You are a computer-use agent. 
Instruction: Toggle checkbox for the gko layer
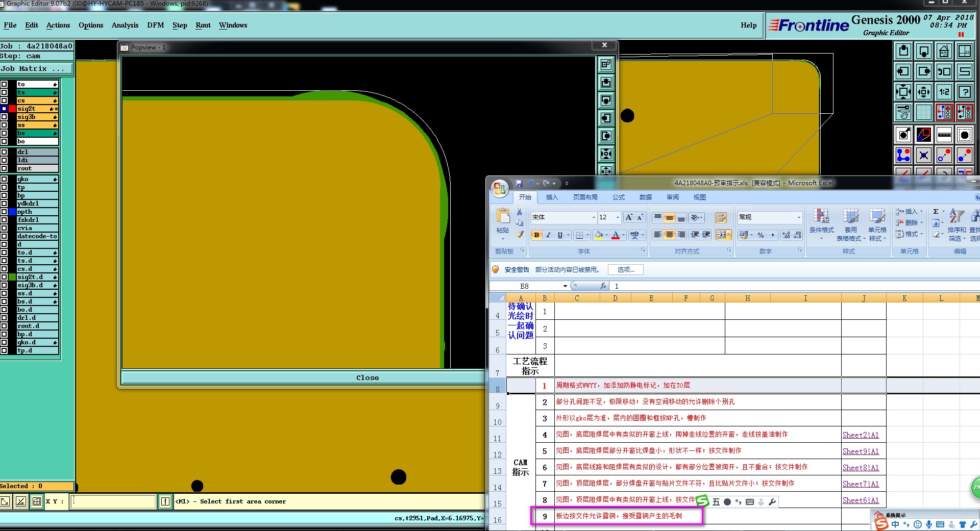4,179
